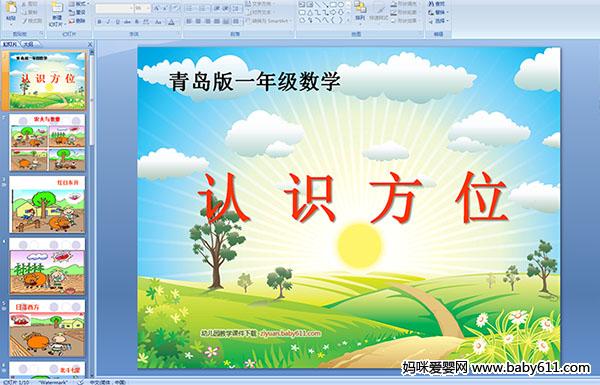Toggle Bold formatting

(x=99, y=22)
